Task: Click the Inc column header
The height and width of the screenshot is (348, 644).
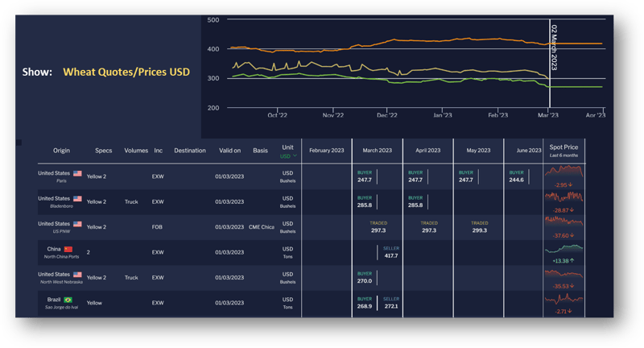Action: (x=158, y=151)
